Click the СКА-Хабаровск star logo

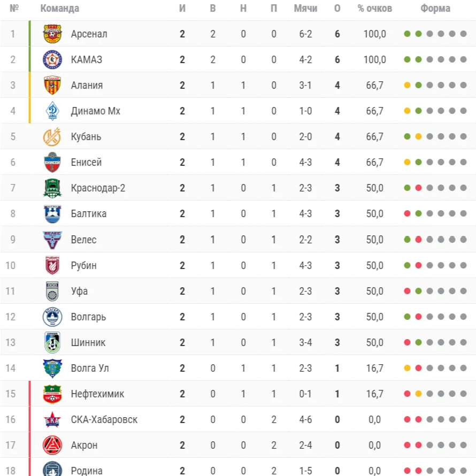52,419
